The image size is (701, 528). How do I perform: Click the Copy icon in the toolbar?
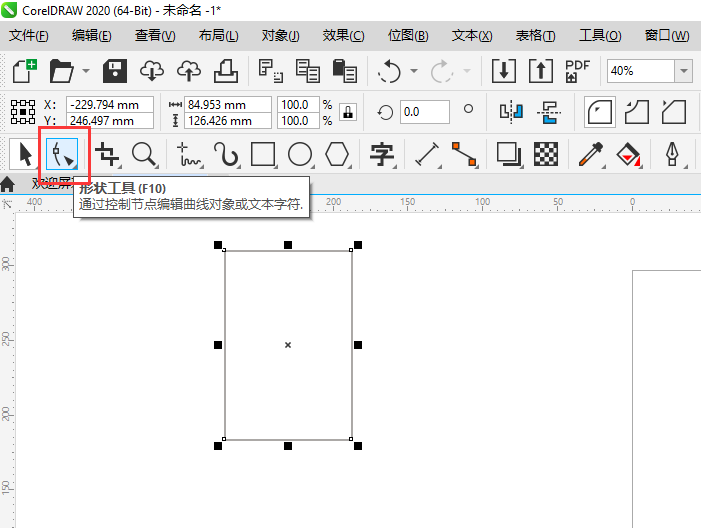pos(308,71)
